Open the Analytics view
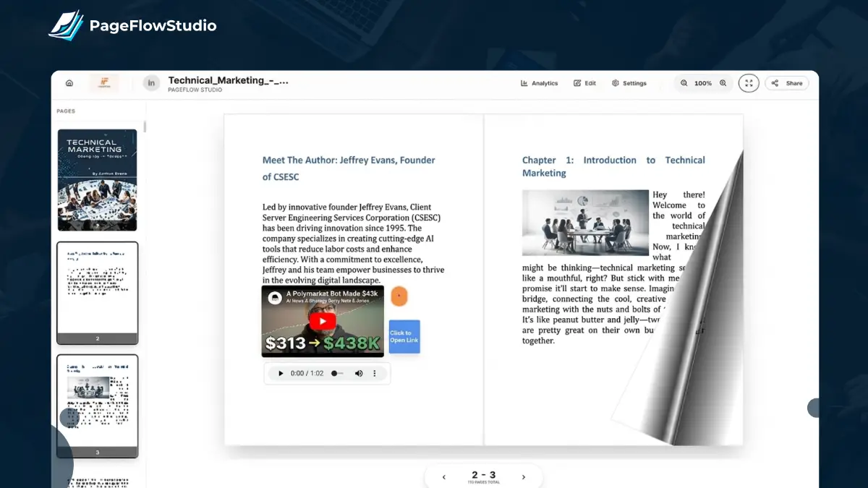The image size is (868, 488). pyautogui.click(x=540, y=83)
